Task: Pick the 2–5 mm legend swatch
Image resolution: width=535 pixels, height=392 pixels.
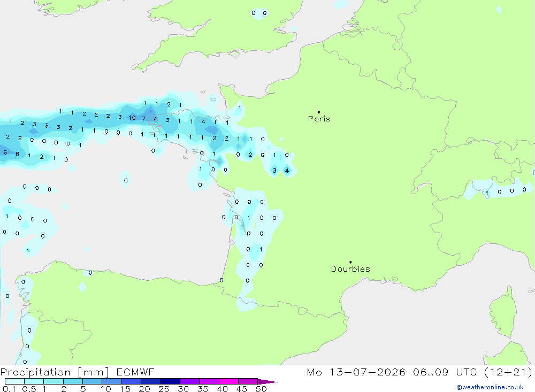Action: tap(73, 381)
